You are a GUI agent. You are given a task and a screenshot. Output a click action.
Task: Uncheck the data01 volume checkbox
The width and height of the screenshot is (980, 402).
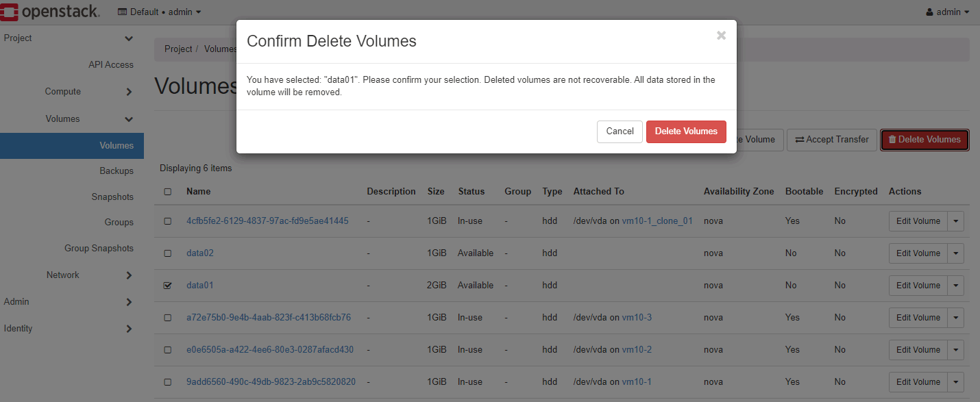click(168, 286)
